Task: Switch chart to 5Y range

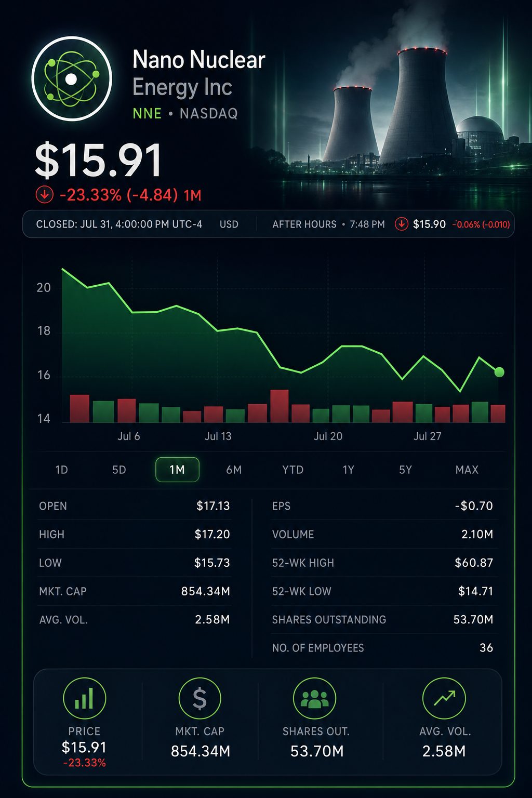Action: 405,470
